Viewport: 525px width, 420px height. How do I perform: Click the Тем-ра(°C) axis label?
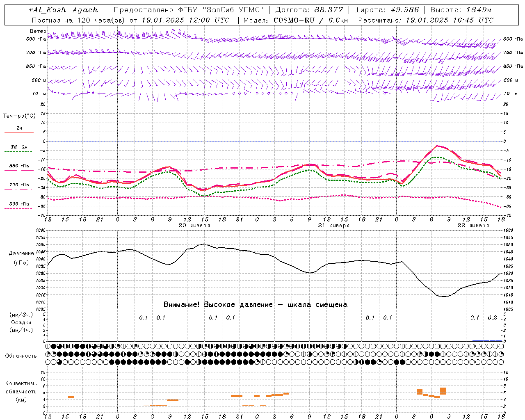click(x=19, y=116)
